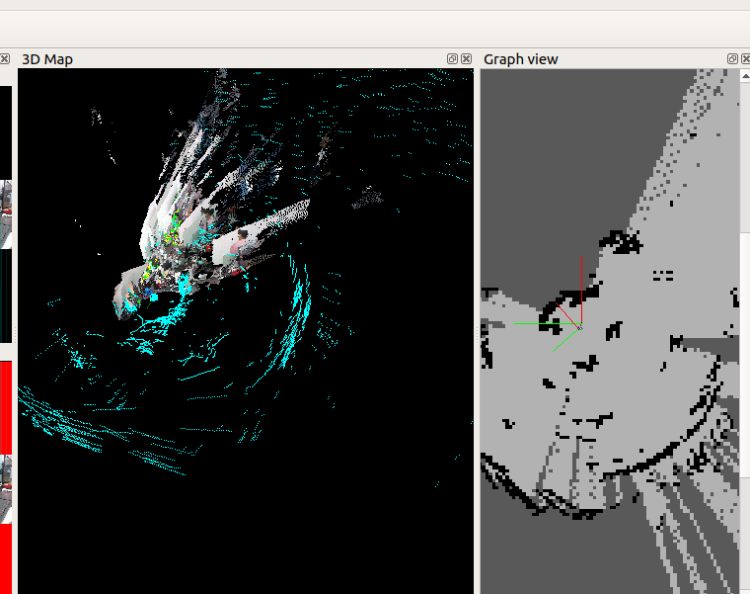
Task: Select the lower camera image thumbnail on left
Action: 5,488
